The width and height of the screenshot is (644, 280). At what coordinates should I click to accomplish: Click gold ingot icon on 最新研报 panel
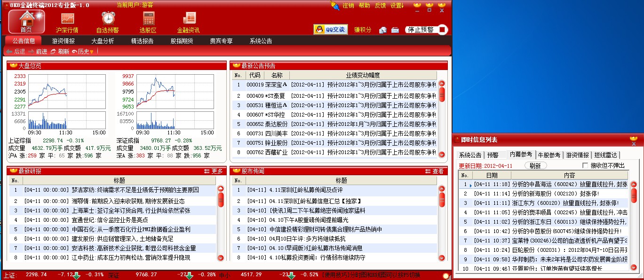click(x=13, y=171)
